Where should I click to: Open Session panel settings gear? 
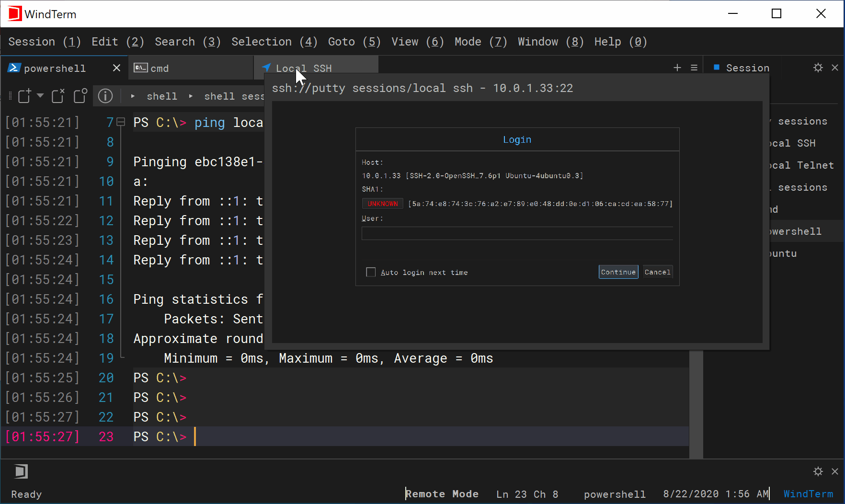(x=818, y=68)
